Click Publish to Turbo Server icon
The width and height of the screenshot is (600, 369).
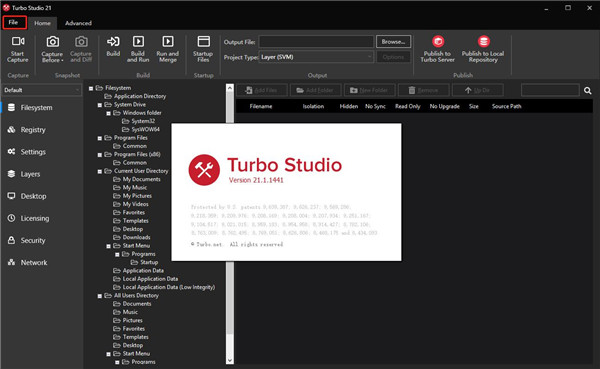tap(438, 41)
